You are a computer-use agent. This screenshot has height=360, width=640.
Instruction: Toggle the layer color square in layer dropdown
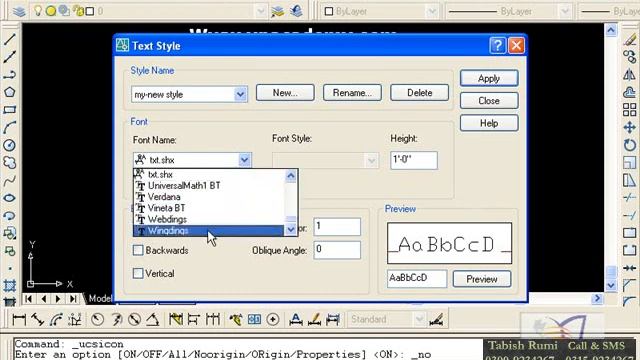coord(90,11)
